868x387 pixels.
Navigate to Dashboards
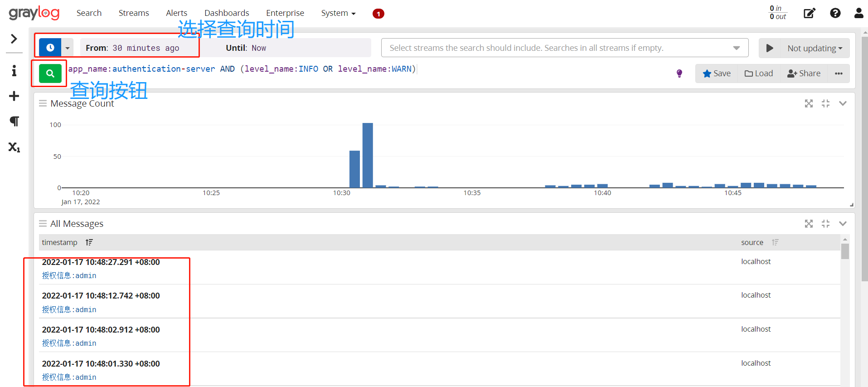(x=227, y=13)
